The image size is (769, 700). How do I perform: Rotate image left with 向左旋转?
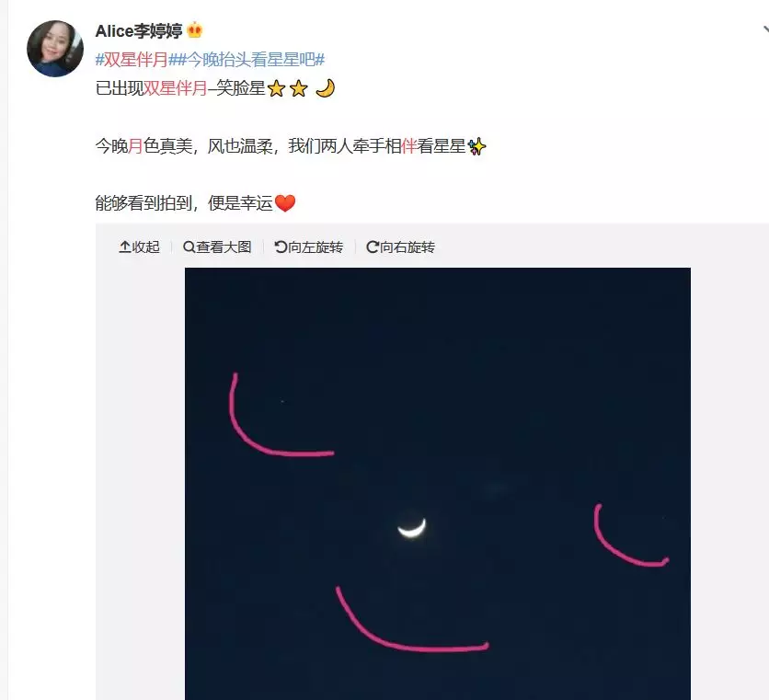pyautogui.click(x=309, y=247)
